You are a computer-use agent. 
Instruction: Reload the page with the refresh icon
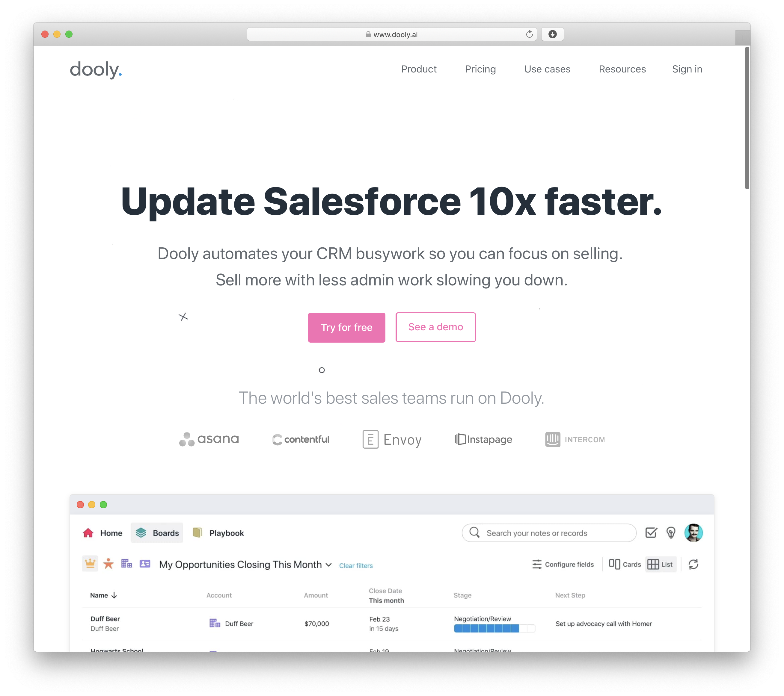529,34
